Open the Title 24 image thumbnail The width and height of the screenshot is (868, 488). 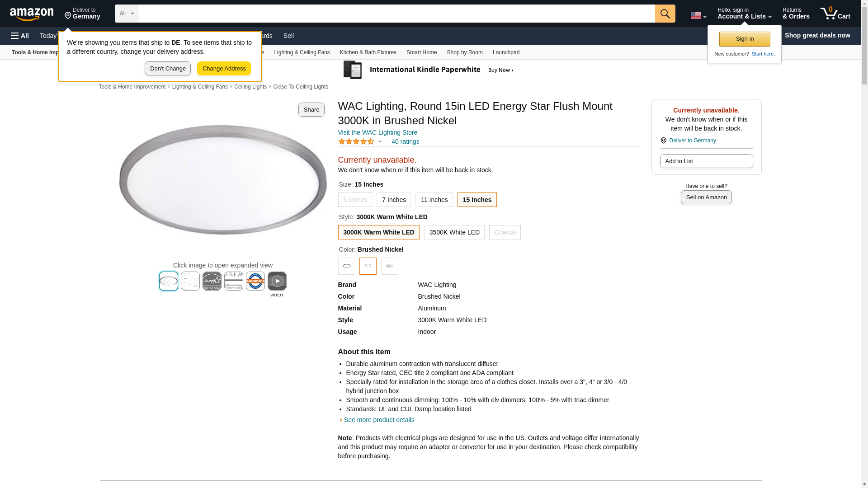(233, 281)
